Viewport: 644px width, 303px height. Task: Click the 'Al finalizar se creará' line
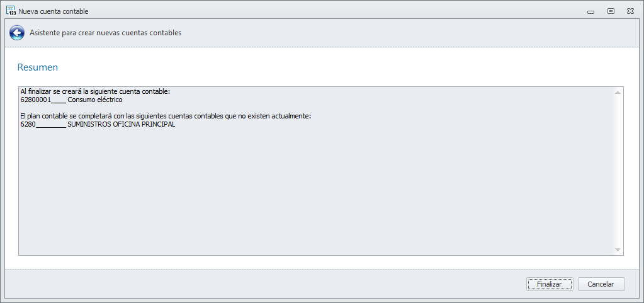pos(95,91)
